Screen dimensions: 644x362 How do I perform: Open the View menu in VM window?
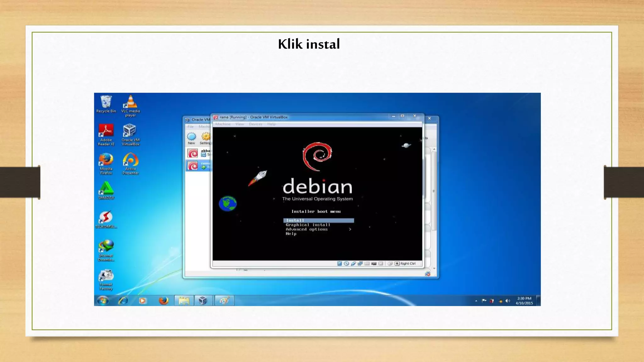240,124
